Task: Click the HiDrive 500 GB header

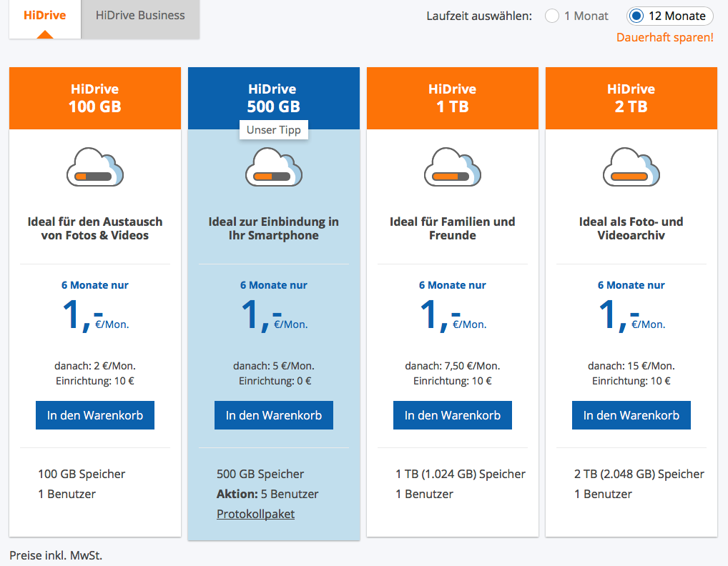Action: 274,99
